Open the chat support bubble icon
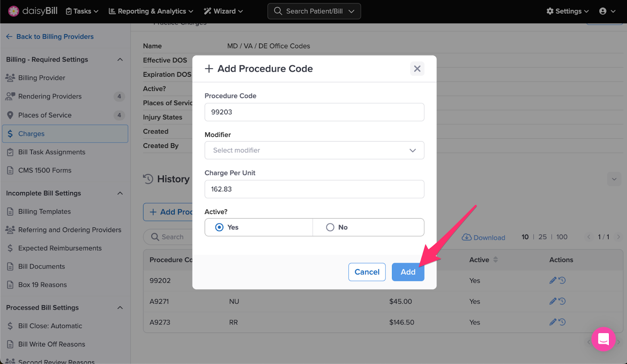 (603, 339)
